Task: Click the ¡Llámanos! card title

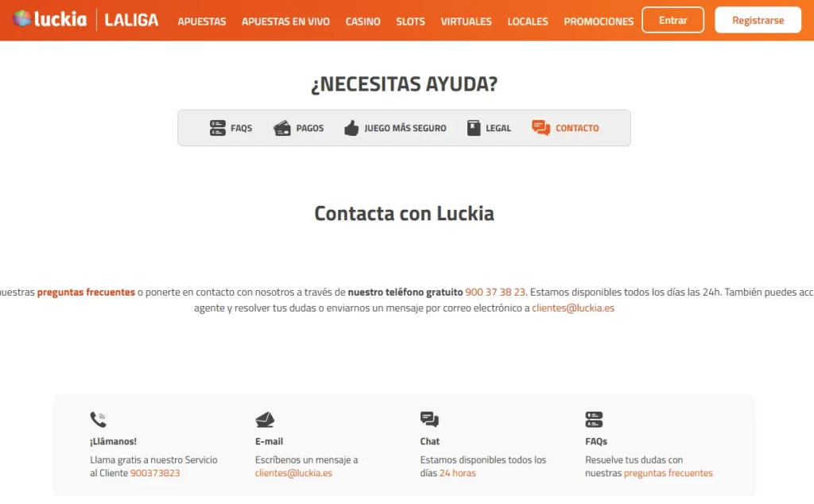Action: tap(113, 441)
